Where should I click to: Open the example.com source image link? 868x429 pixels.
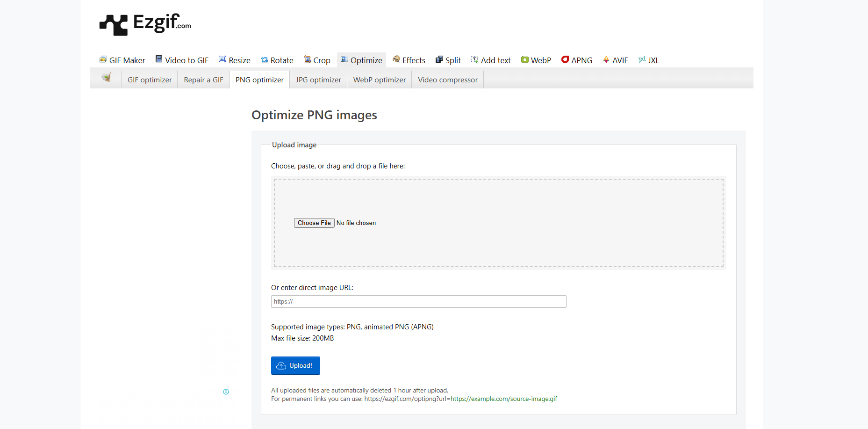tap(503, 399)
